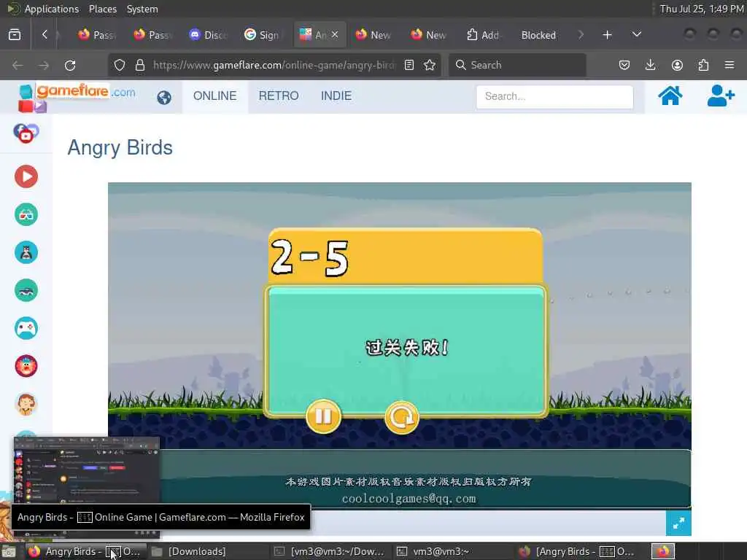
Task: Open the Firefox account icon
Action: (677, 65)
